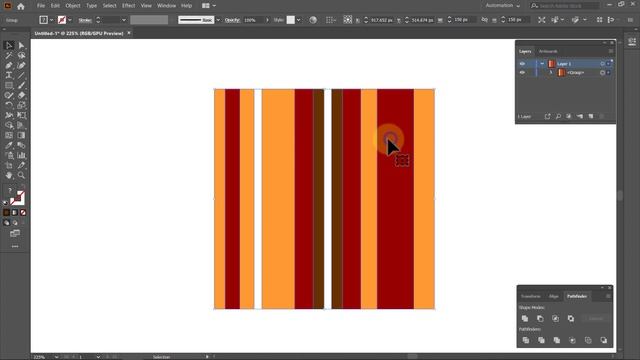Open the stroke weight dropdown
This screenshot has width=640, height=360.
[x=124, y=20]
